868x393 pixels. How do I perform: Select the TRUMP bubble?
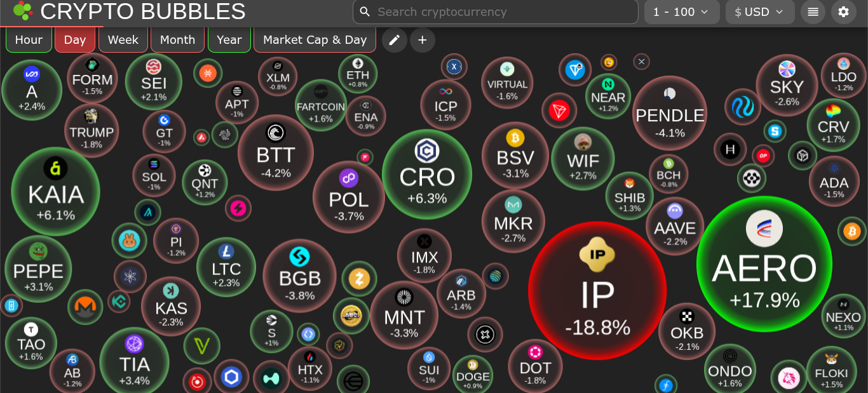(92, 130)
